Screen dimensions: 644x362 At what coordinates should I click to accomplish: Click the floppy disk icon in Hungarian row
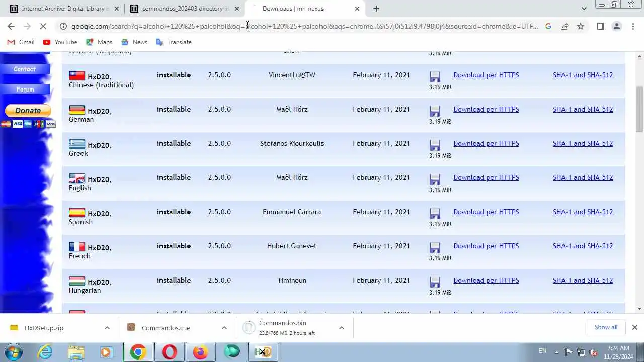435,282
